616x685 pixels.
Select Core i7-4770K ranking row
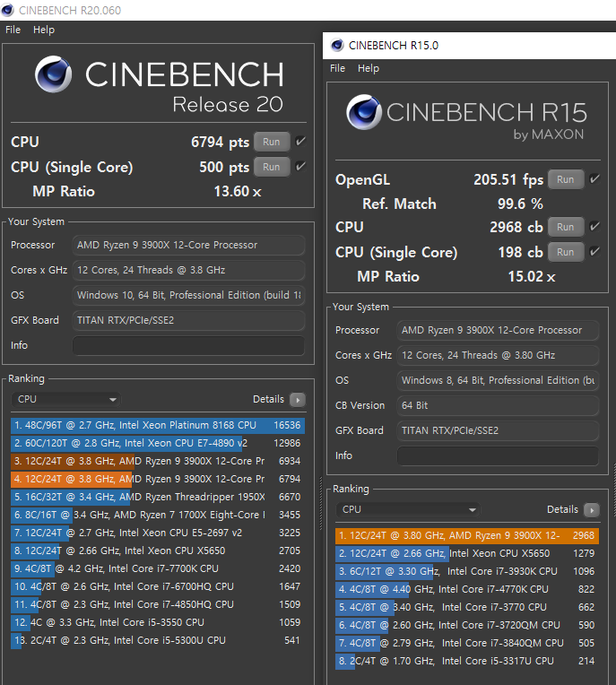(x=467, y=589)
